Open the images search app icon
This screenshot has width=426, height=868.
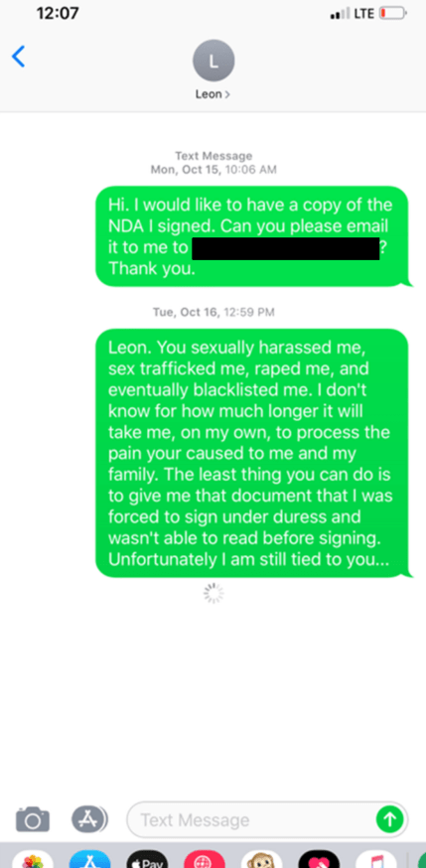[x=205, y=859]
